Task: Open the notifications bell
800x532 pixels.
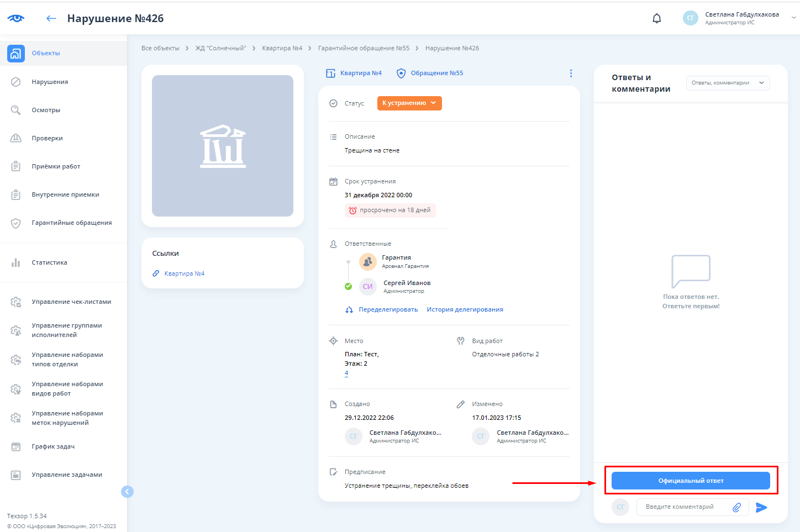Action: click(x=656, y=18)
